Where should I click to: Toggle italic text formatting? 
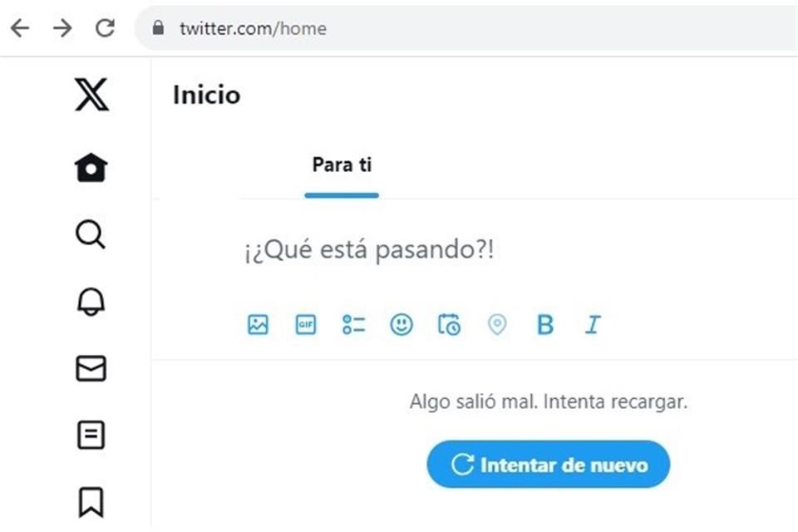coord(592,325)
